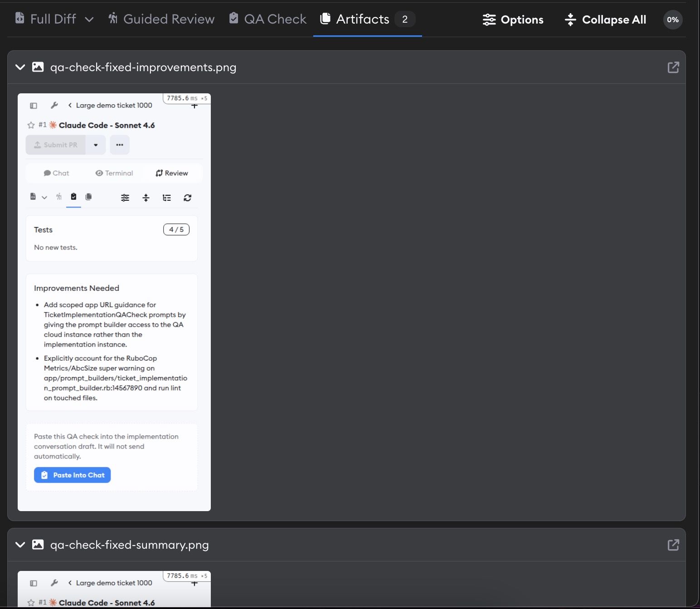Collapse the qa-check-fixed-improvements.png section
Image resolution: width=700 pixels, height=609 pixels.
coord(20,67)
